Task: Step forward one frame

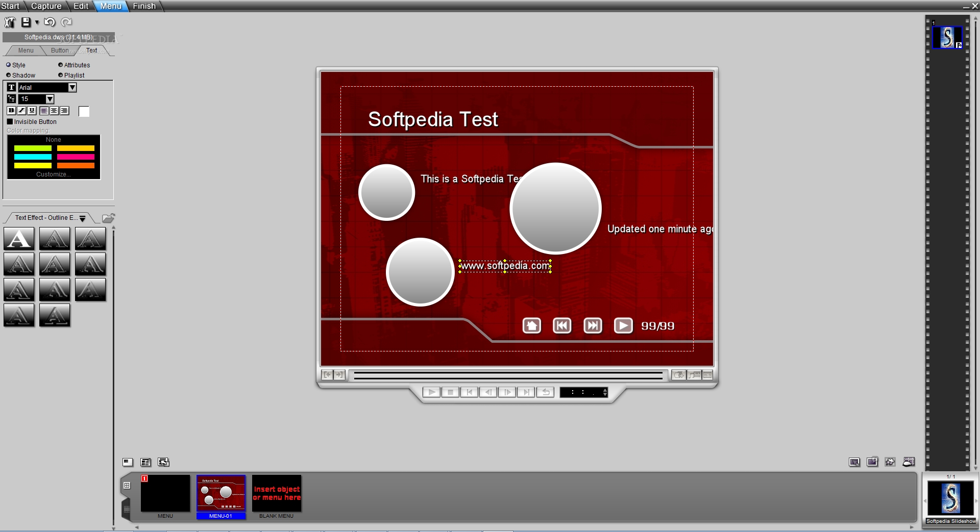Action: 507,392
